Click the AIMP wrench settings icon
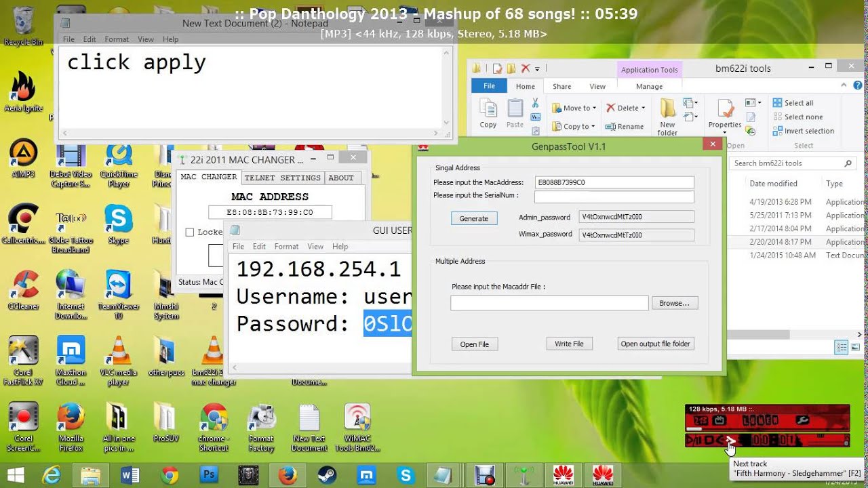This screenshot has width=868, height=488. coord(802,420)
